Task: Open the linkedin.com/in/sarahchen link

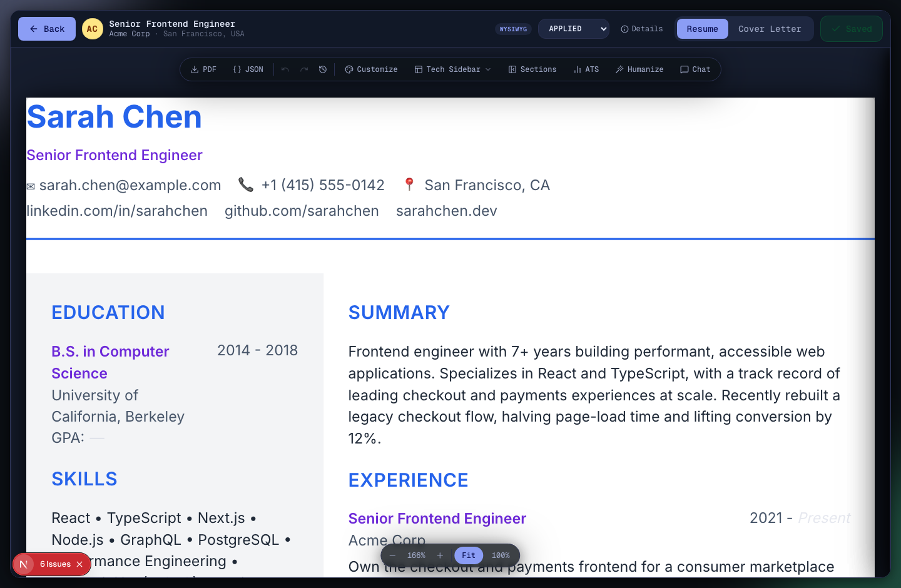Action: (117, 211)
